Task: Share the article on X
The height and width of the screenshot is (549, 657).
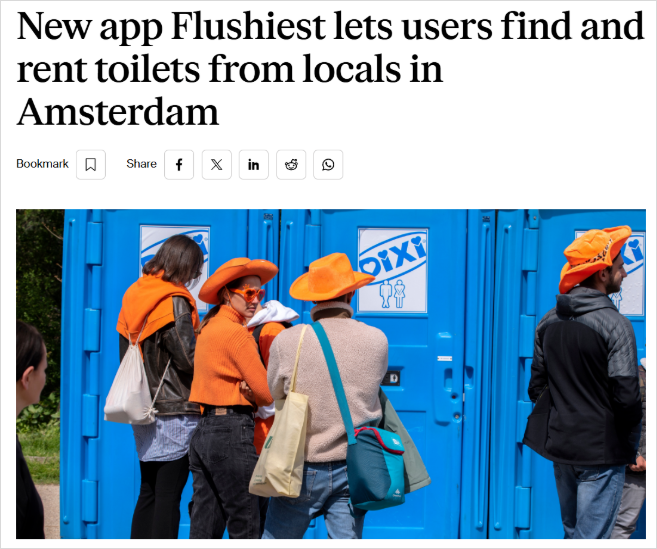Action: 216,164
